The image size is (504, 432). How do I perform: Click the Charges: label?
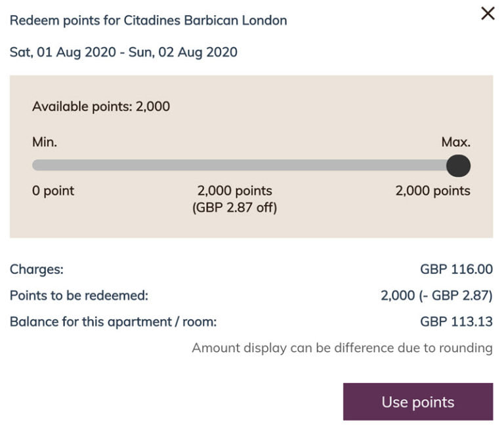(37, 269)
